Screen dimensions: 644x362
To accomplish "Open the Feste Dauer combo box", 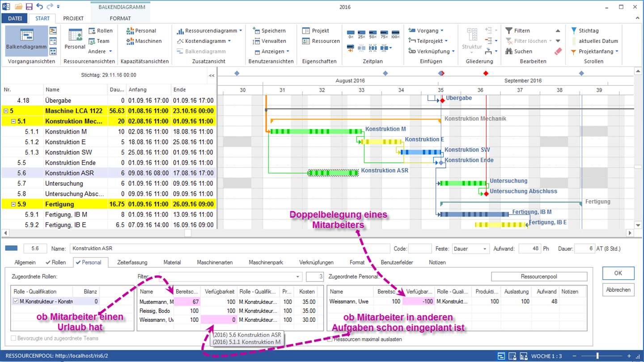I will [x=470, y=248].
